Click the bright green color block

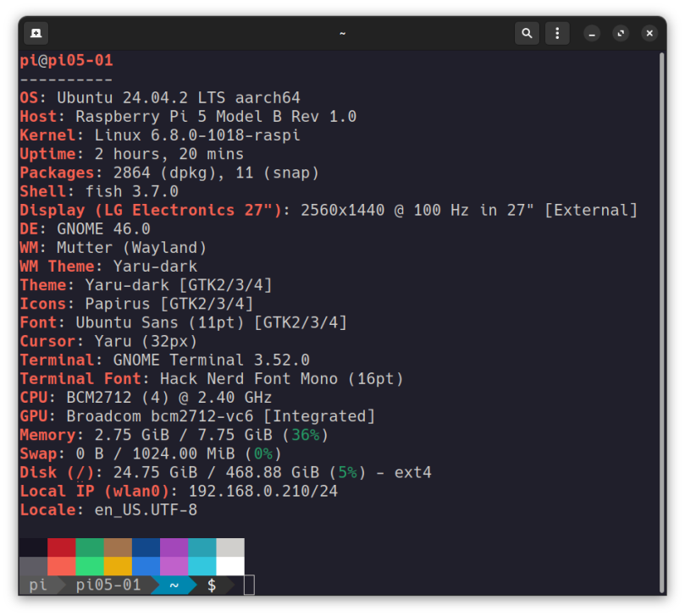click(90, 566)
